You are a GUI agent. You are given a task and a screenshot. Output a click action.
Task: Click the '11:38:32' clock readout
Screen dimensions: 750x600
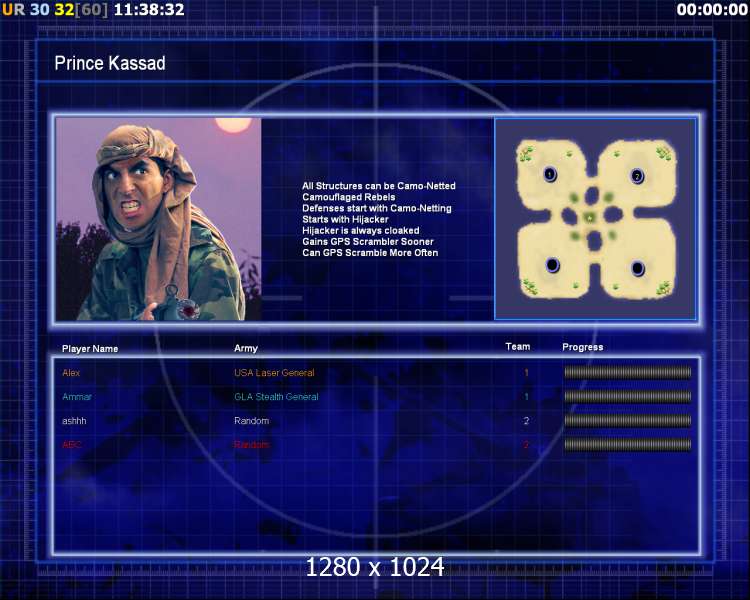coord(149,10)
